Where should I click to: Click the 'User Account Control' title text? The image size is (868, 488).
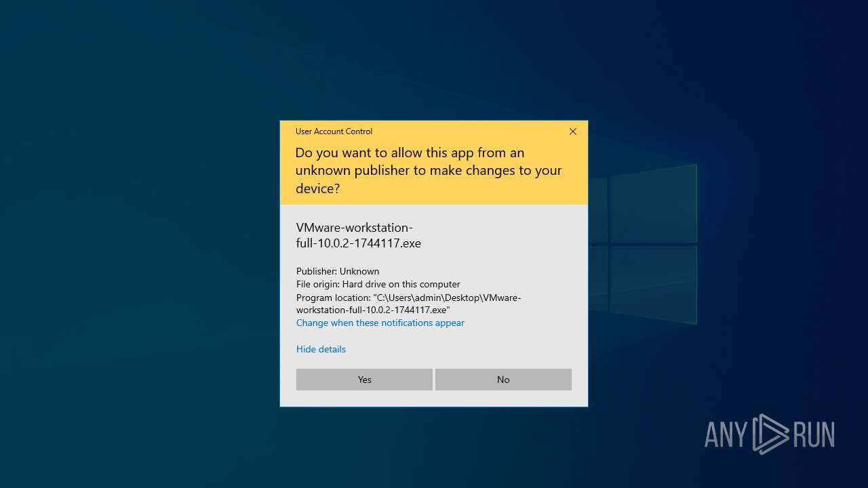334,131
